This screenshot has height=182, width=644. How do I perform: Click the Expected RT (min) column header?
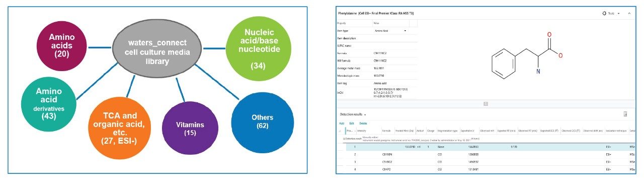coord(507,130)
